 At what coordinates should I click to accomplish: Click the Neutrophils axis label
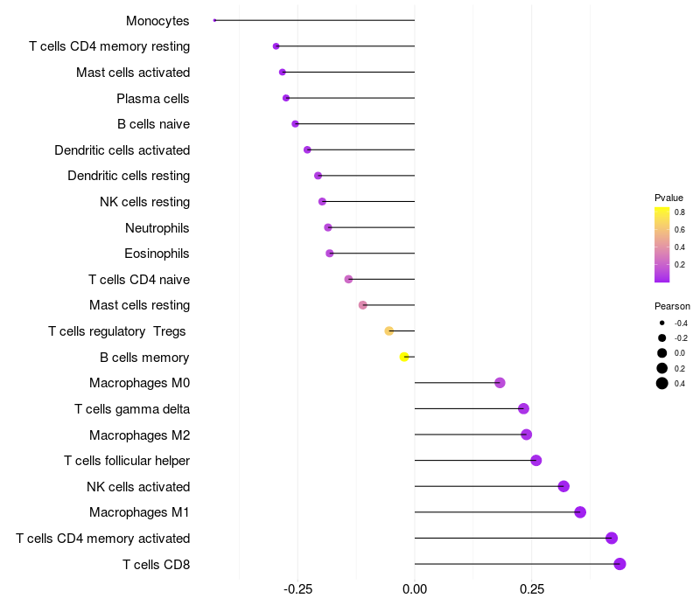click(157, 228)
